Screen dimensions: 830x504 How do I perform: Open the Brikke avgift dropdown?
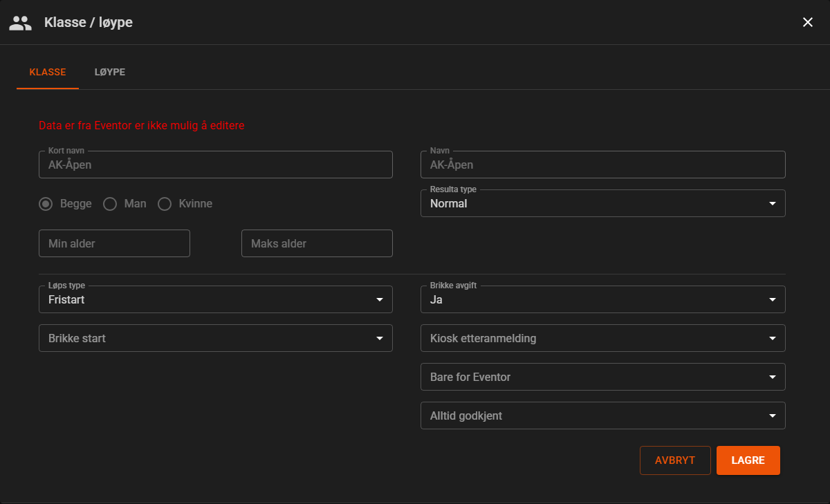(x=602, y=299)
